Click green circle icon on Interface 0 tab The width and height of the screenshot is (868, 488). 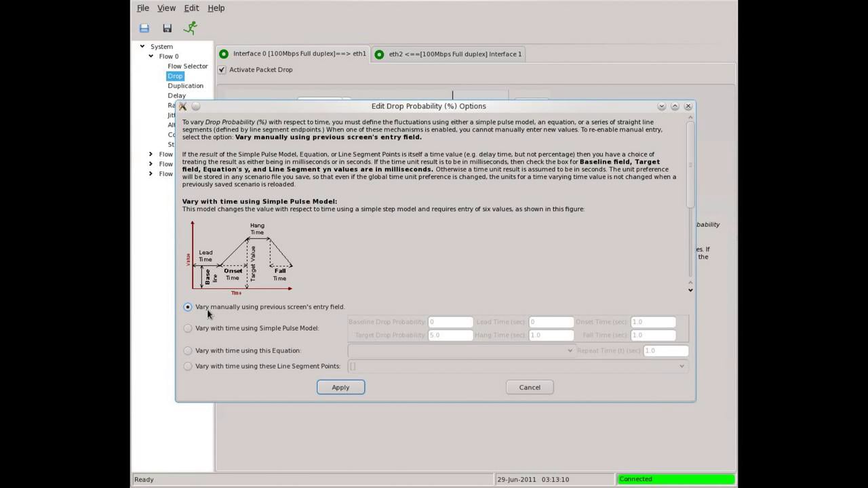224,54
